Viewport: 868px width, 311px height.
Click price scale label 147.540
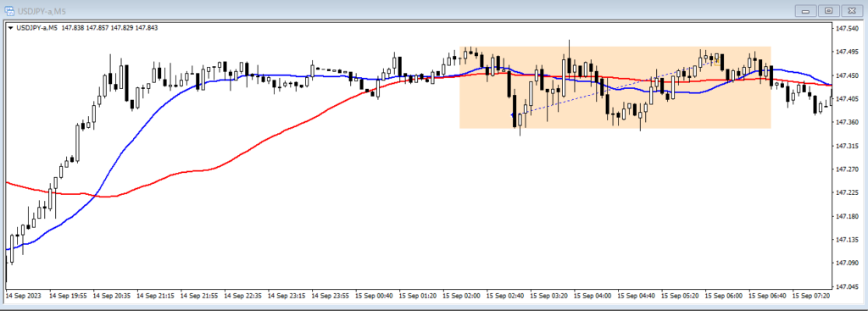(x=848, y=28)
